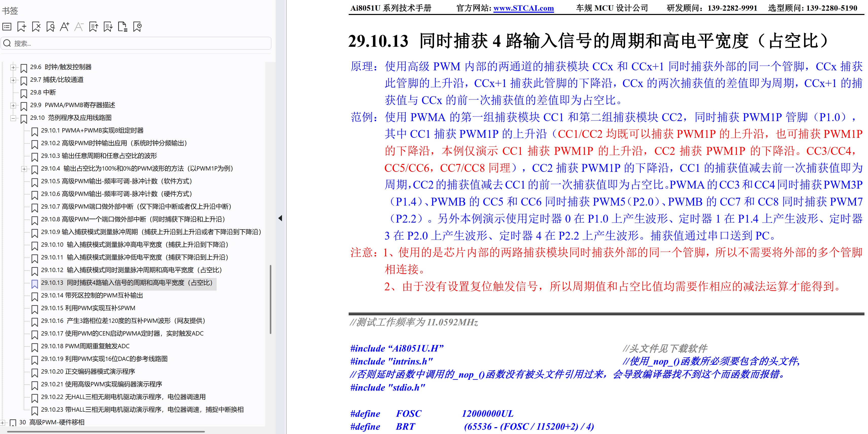The image size is (868, 434).
Task: Click the find bookmark icon
Action: pos(50,27)
